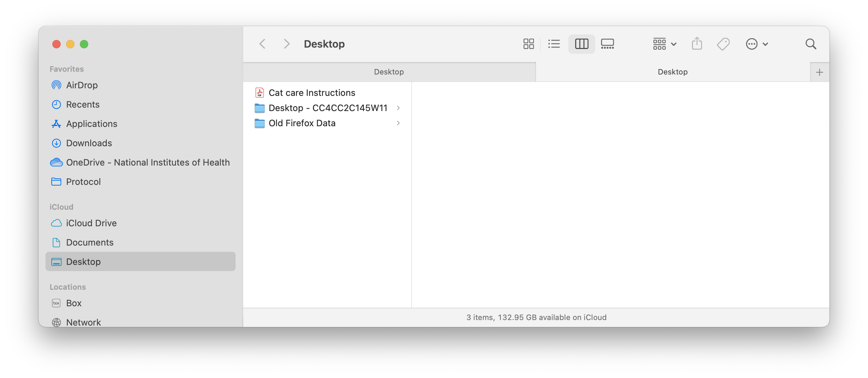Click the Share icon
Viewport: 868px width, 378px height.
pyautogui.click(x=697, y=44)
